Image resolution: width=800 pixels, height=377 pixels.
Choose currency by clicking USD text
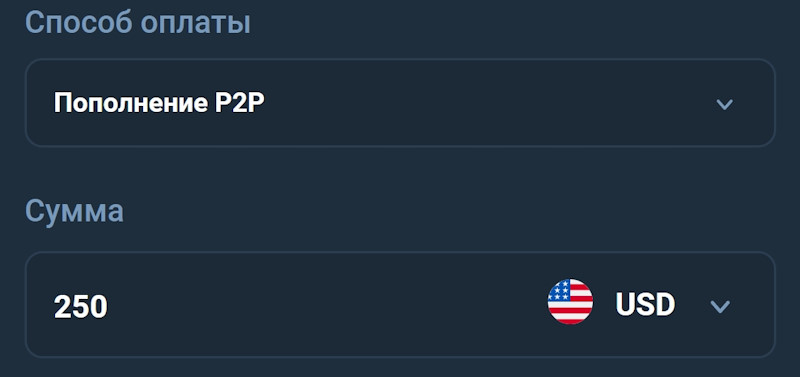tap(645, 304)
